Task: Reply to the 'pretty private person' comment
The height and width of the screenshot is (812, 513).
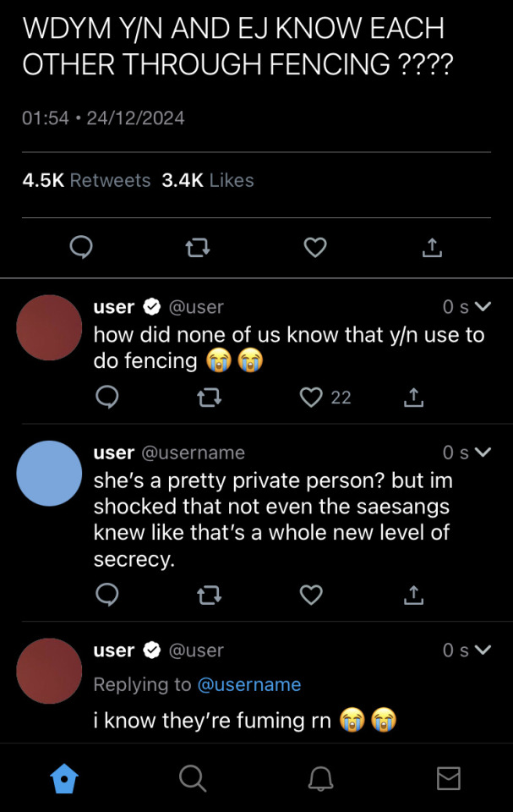Action: (107, 595)
